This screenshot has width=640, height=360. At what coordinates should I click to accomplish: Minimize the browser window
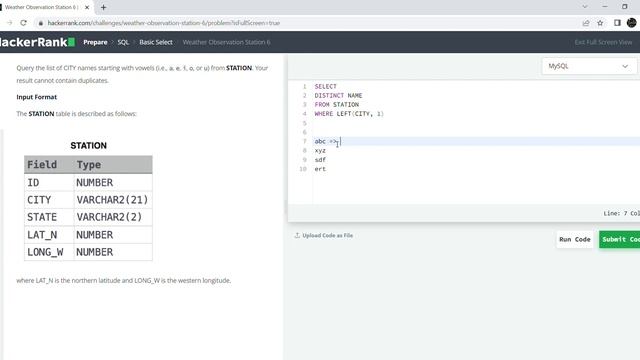tap(605, 7)
